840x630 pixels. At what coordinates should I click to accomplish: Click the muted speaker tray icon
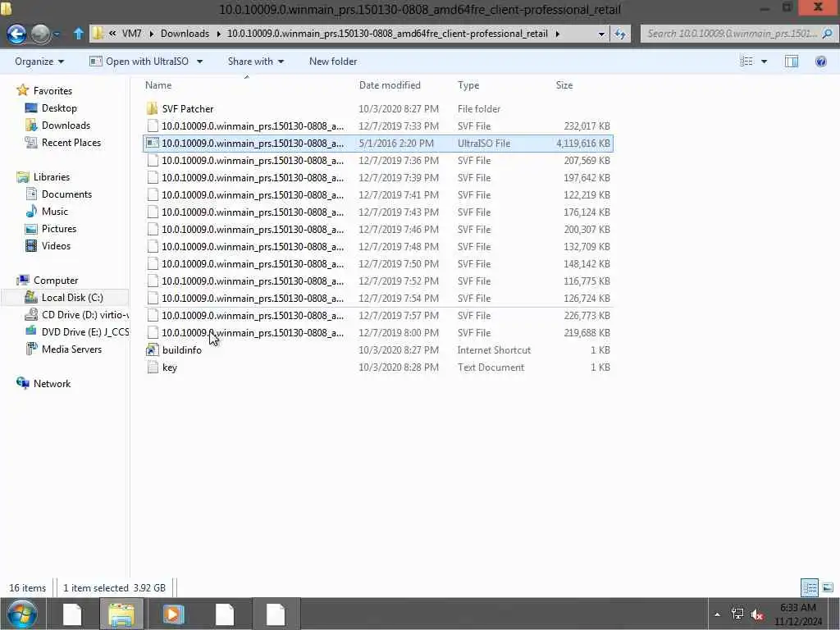tap(757, 614)
